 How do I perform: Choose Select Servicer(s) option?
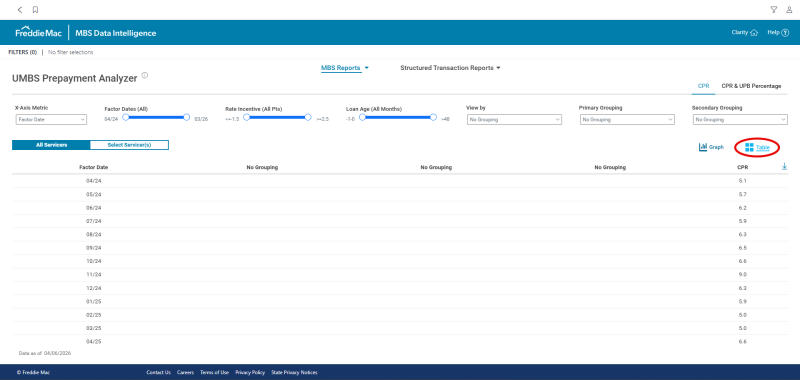click(x=129, y=145)
